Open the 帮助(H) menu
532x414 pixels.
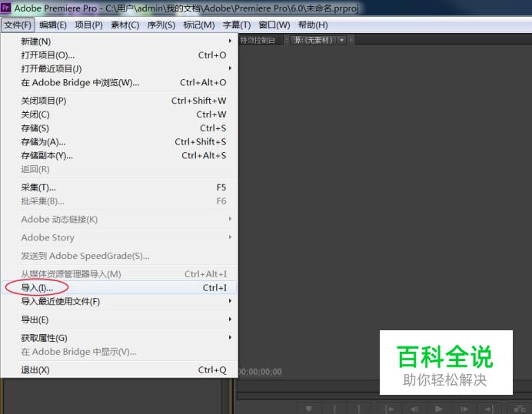tap(313, 25)
